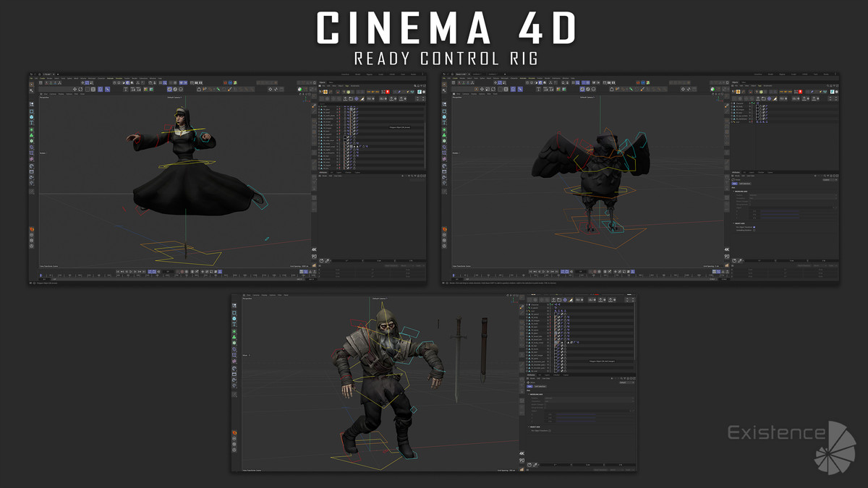Viewport: 868px width, 488px height.
Task: Select Rotate tool in nun window top toolbar
Action: [x=80, y=89]
